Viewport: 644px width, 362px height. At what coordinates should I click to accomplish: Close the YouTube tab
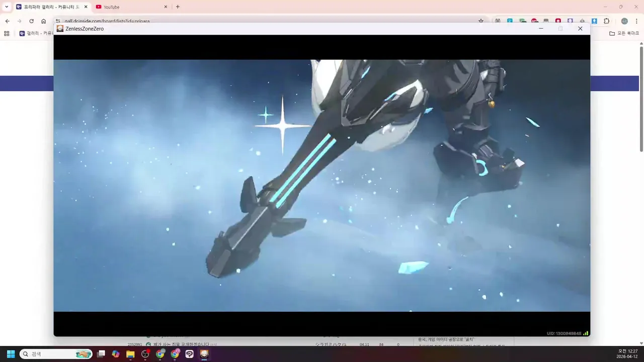click(166, 7)
